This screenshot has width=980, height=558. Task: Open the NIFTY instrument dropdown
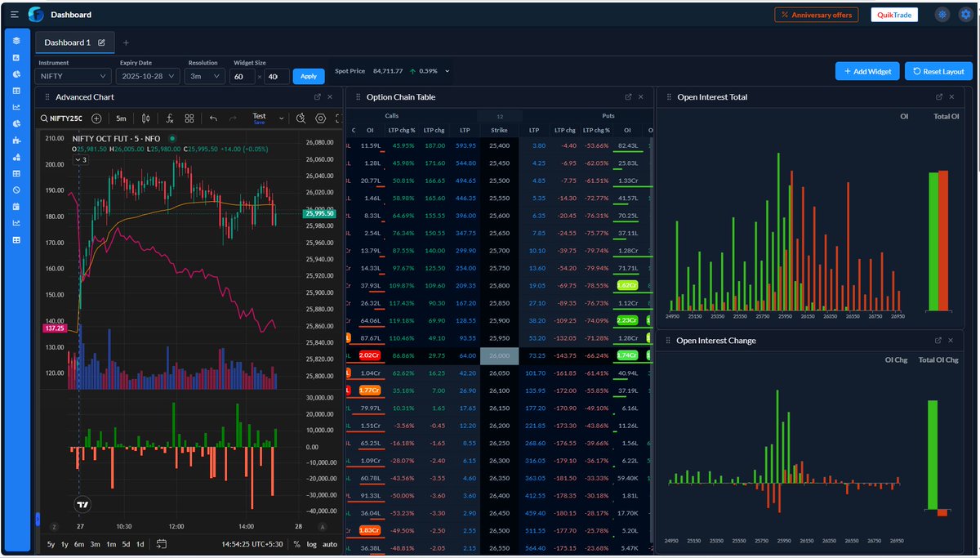point(73,75)
